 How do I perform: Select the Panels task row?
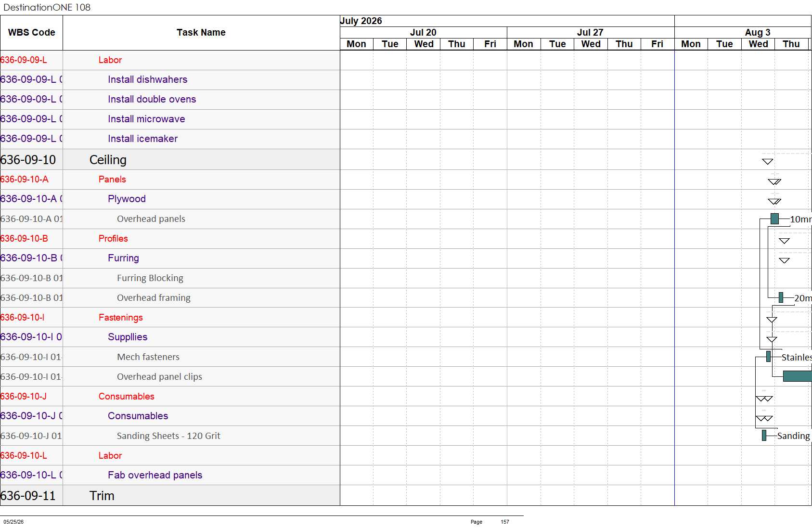(x=170, y=180)
